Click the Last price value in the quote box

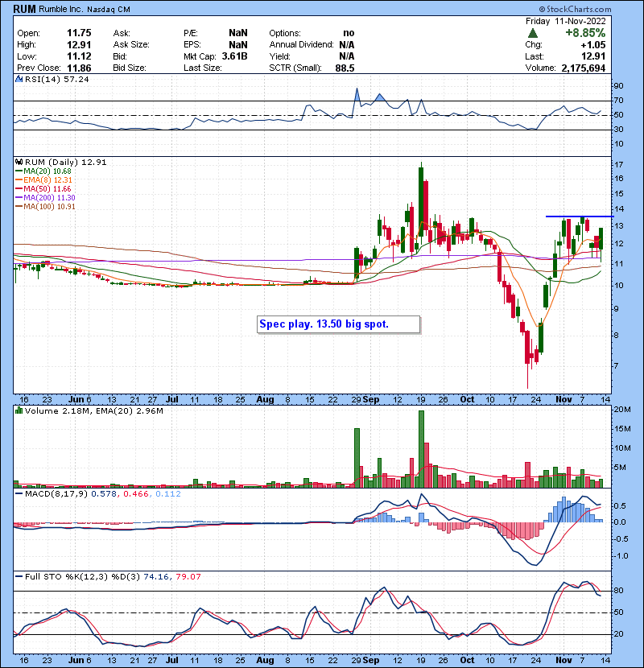click(593, 56)
